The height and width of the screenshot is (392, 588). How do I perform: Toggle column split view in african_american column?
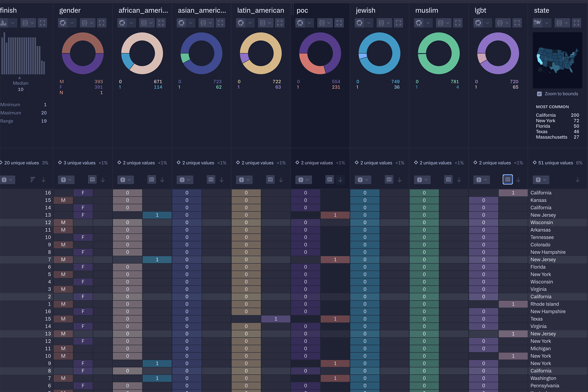tap(151, 180)
